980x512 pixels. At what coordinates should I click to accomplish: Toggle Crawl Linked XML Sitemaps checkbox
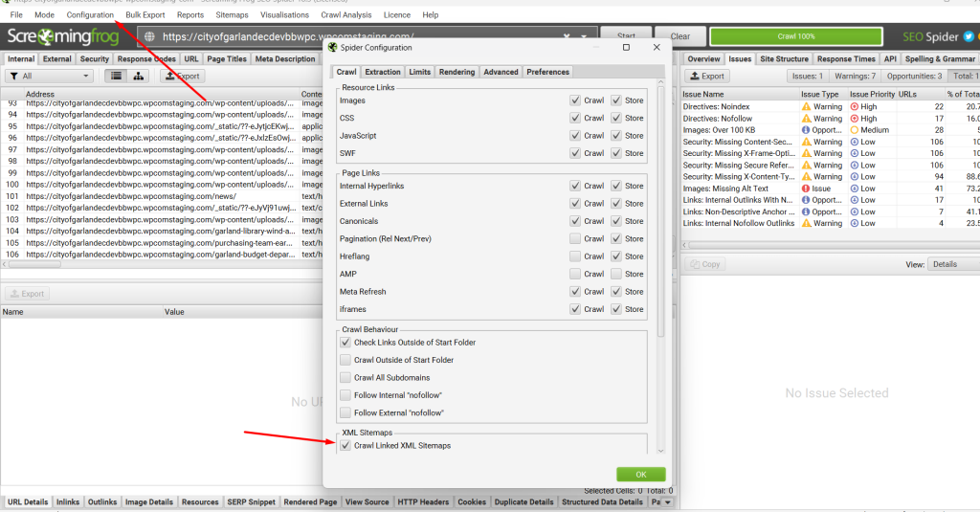click(345, 445)
